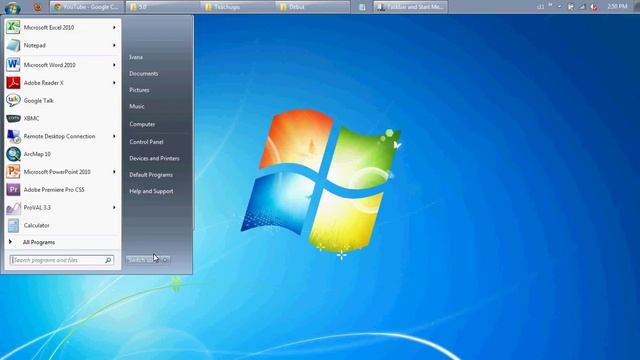This screenshot has height=360, width=640.
Task: Open Adobe Premiere Pro CS5 via Pr icon
Action: [x=13, y=189]
